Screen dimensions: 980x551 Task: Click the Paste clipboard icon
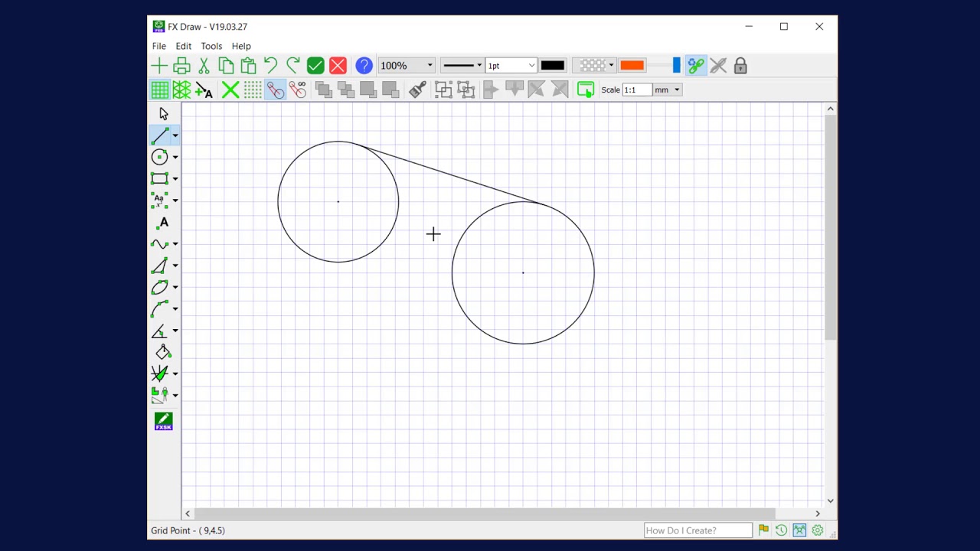pos(248,66)
